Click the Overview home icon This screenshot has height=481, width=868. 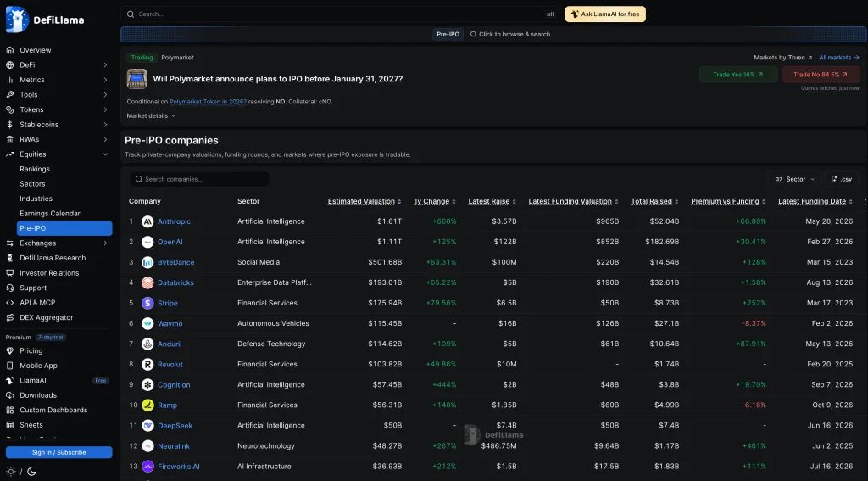tap(10, 50)
